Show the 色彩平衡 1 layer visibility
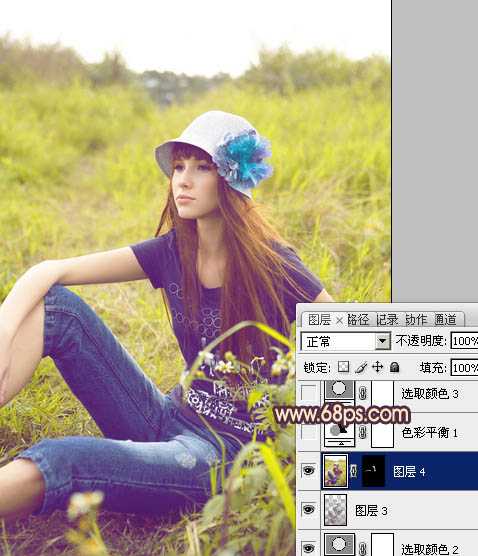Viewport: 478px width, 556px height. (x=309, y=432)
